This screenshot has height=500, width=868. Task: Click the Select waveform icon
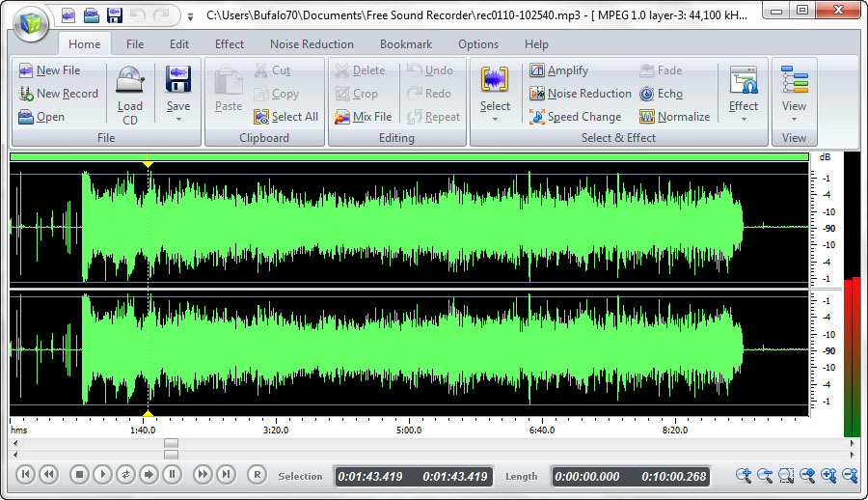495,80
